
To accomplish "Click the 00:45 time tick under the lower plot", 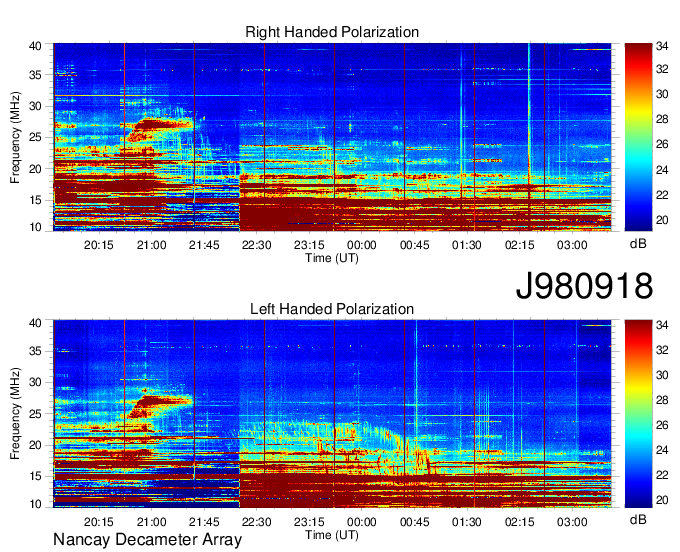I will [x=414, y=522].
